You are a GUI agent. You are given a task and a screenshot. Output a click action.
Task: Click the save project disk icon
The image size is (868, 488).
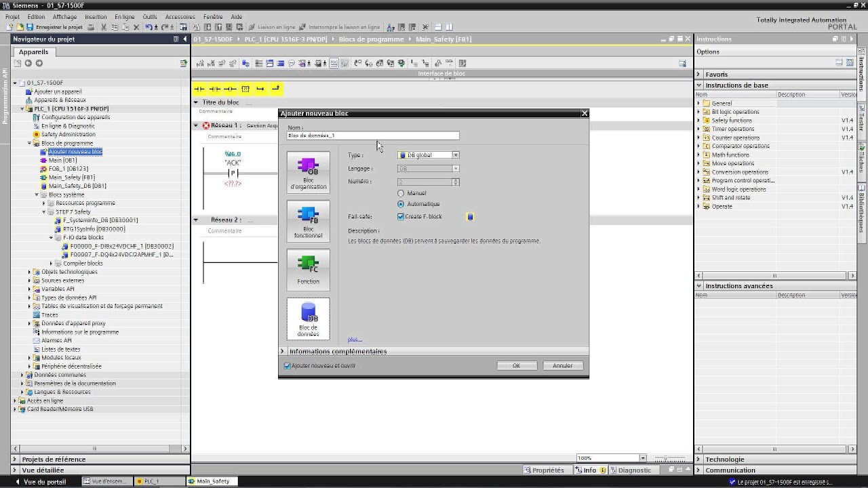click(30, 27)
